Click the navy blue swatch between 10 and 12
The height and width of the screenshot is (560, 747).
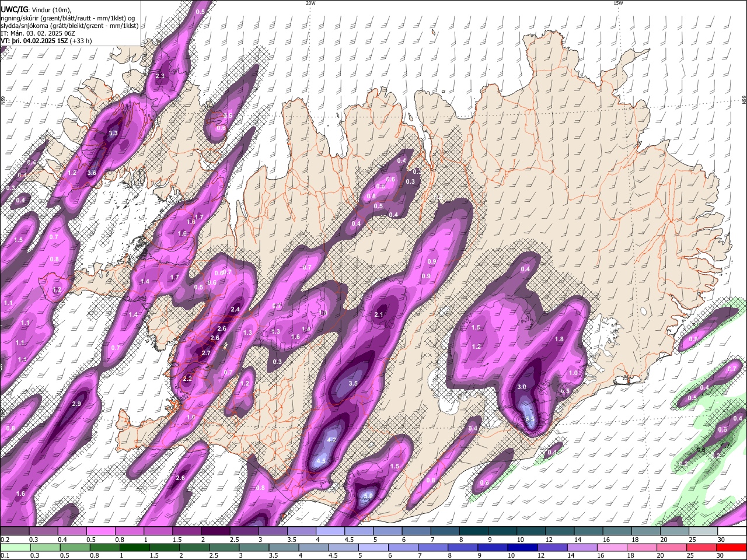click(522, 547)
